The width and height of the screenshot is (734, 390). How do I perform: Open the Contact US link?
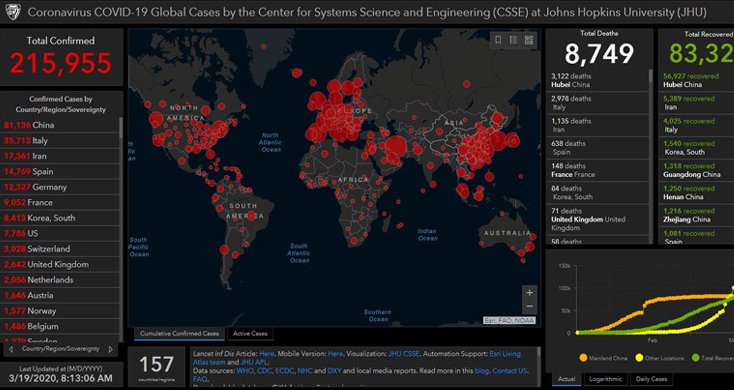(510, 371)
